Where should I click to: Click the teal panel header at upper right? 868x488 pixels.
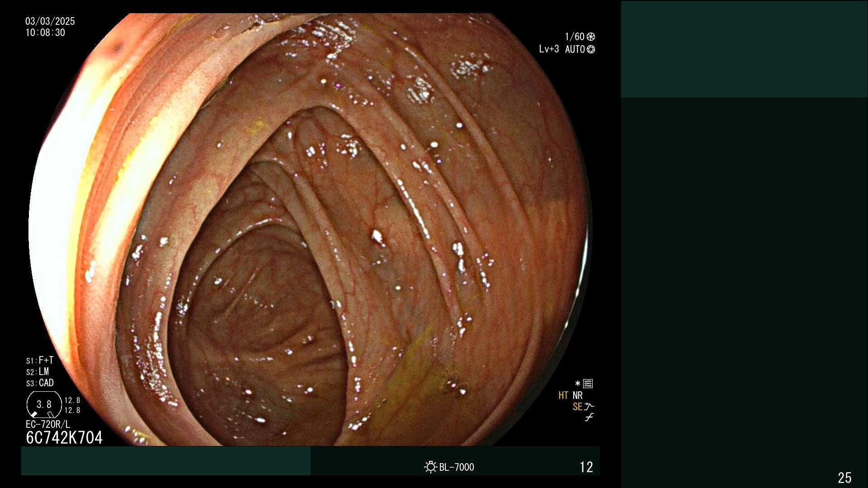[744, 49]
